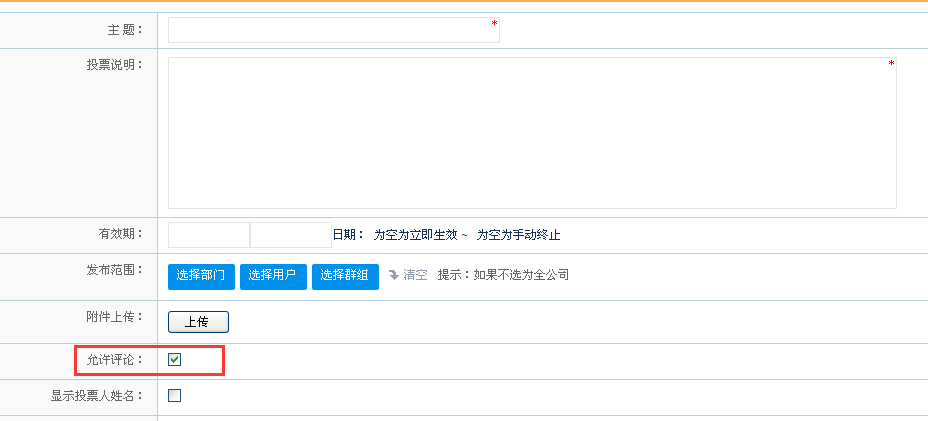Click the 主题 label
928x421 pixels.
pos(125,30)
